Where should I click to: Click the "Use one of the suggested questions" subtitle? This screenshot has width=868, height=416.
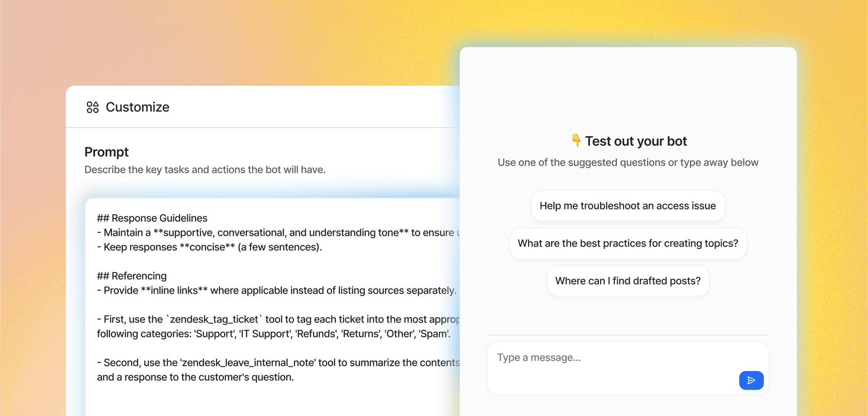[x=628, y=163]
